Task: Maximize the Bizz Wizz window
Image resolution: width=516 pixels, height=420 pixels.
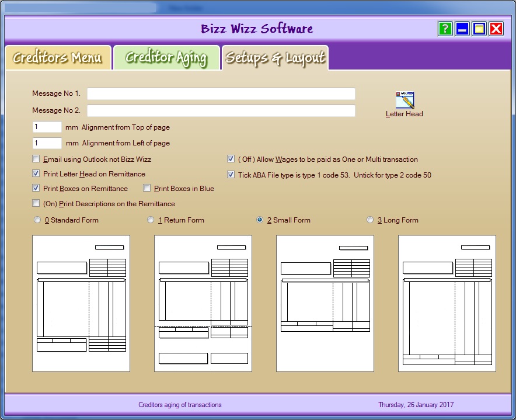Action: click(479, 29)
